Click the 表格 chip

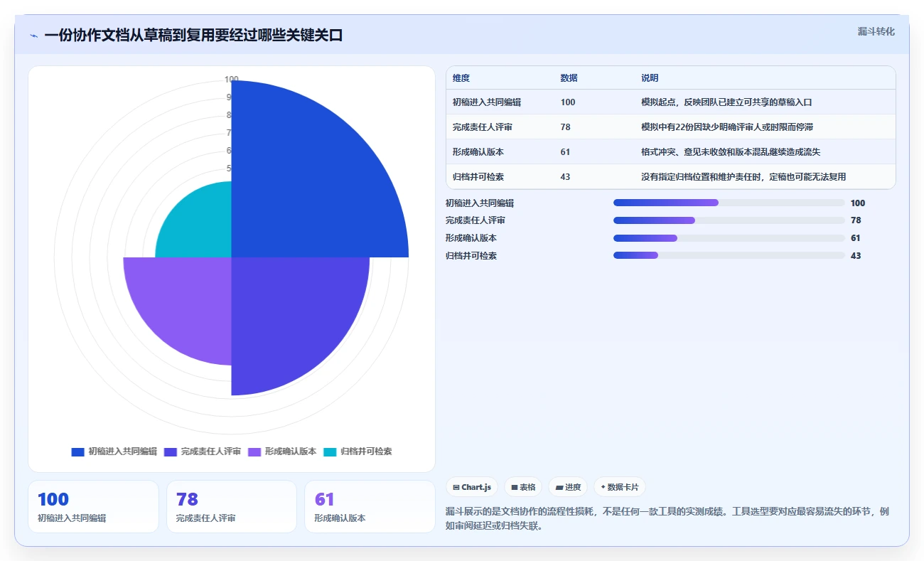click(x=523, y=487)
